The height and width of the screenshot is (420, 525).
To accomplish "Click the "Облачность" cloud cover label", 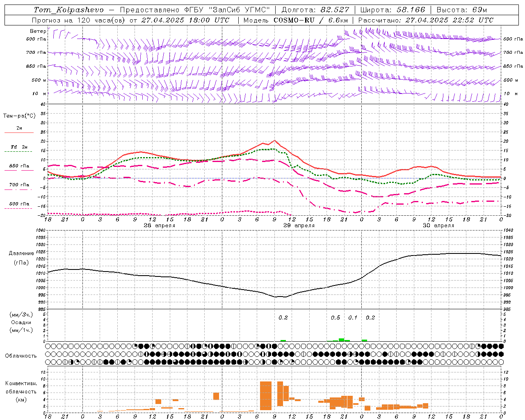I will click(x=21, y=356).
